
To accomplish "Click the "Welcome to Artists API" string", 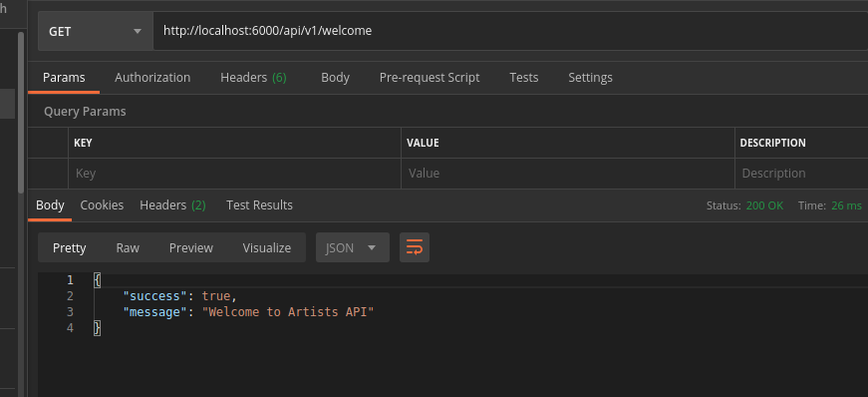I will (288, 312).
